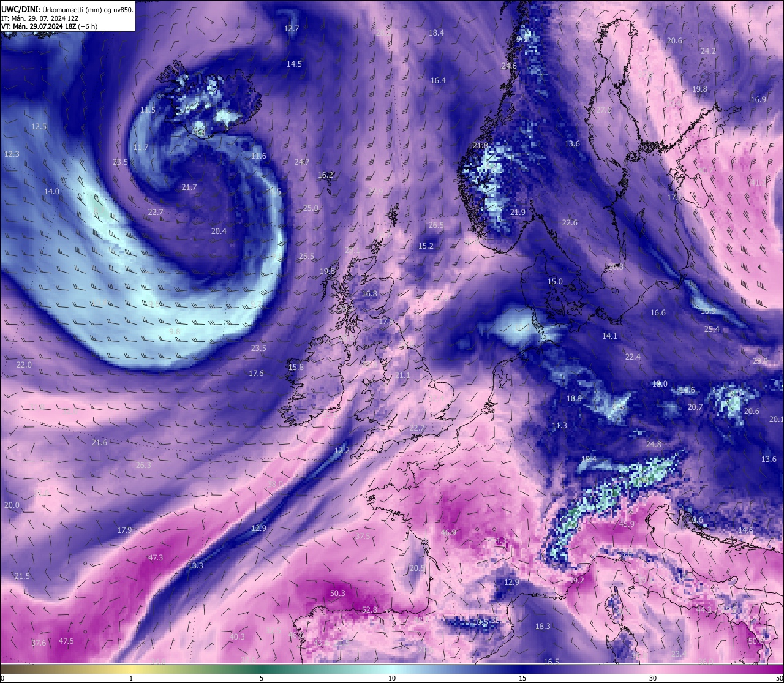Select the 50.3 value over the ocean
This screenshot has width=784, height=683.
337,593
